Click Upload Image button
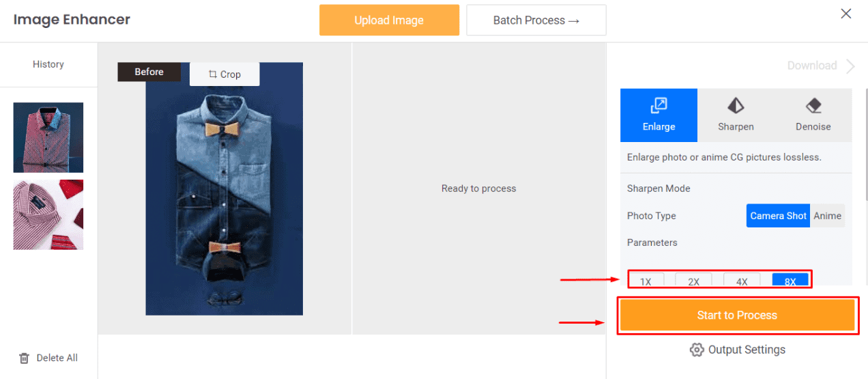 [x=389, y=20]
